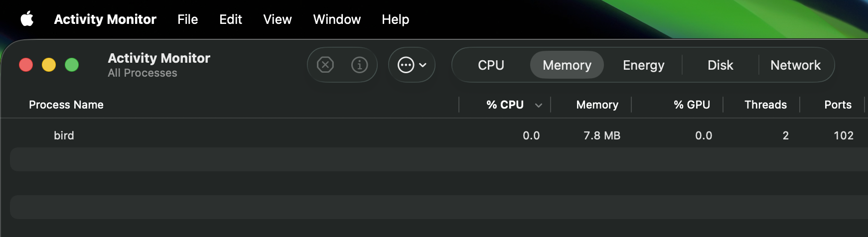Image resolution: width=868 pixels, height=237 pixels.
Task: Switch to the CPU tab
Action: pyautogui.click(x=491, y=65)
